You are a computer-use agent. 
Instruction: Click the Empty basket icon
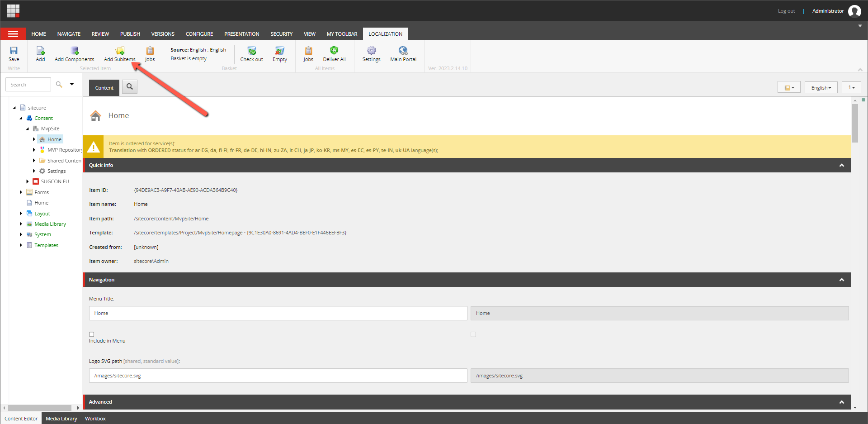[280, 51]
